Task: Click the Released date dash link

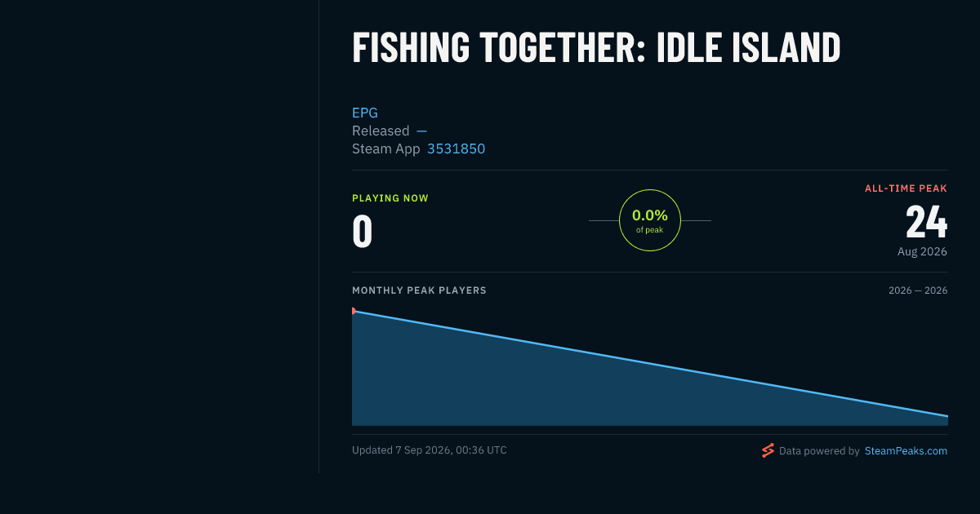Action: pyautogui.click(x=421, y=131)
